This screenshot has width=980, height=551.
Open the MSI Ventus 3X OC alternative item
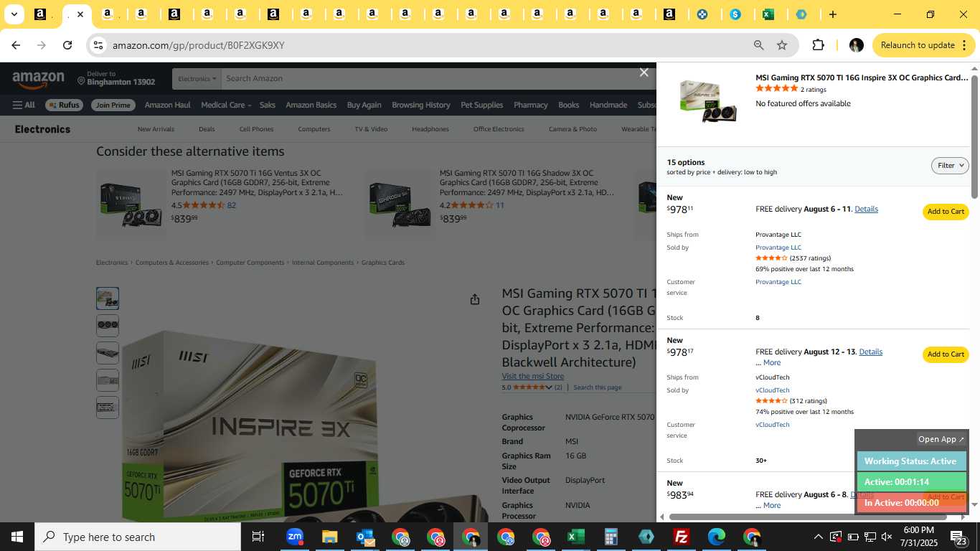click(257, 183)
